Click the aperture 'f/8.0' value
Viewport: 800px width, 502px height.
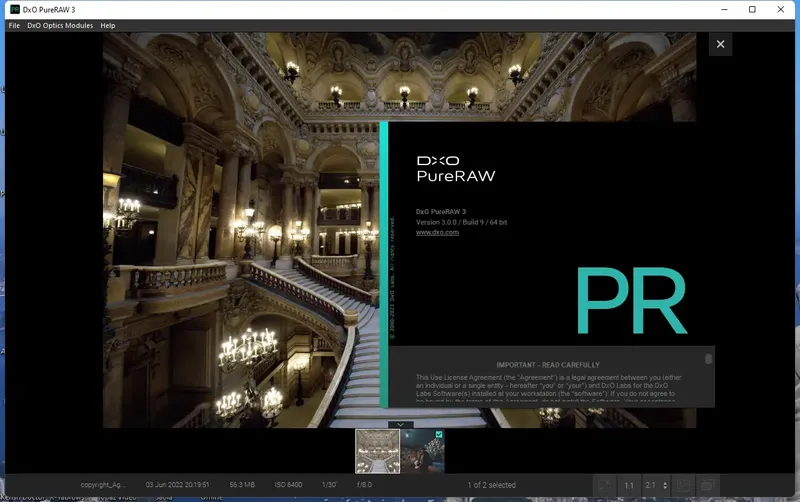(x=364, y=485)
